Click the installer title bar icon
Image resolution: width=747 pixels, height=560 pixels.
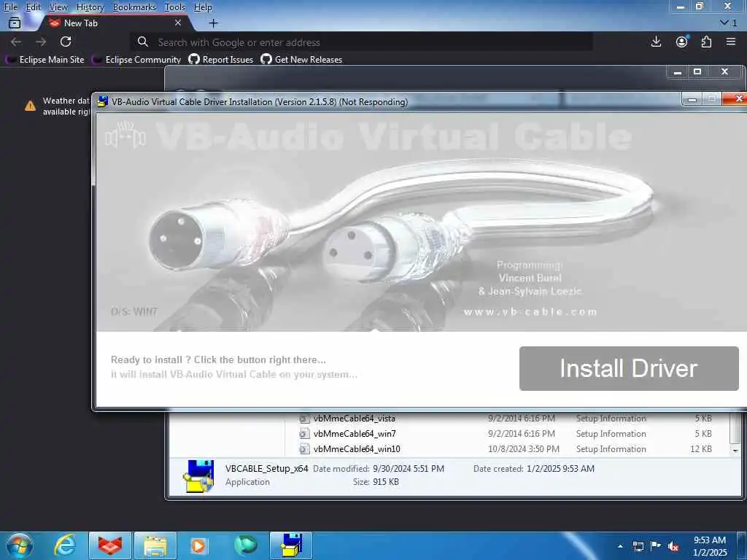102,101
